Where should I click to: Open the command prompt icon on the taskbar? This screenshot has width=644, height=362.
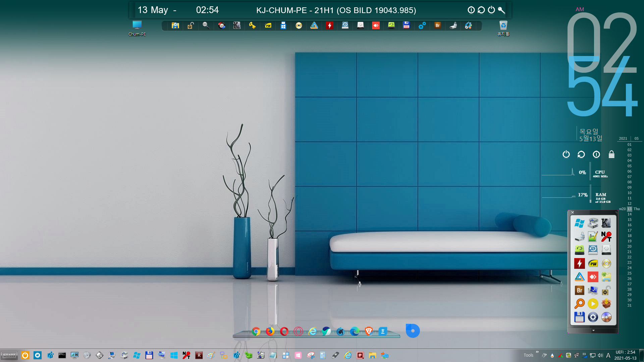click(x=62, y=355)
